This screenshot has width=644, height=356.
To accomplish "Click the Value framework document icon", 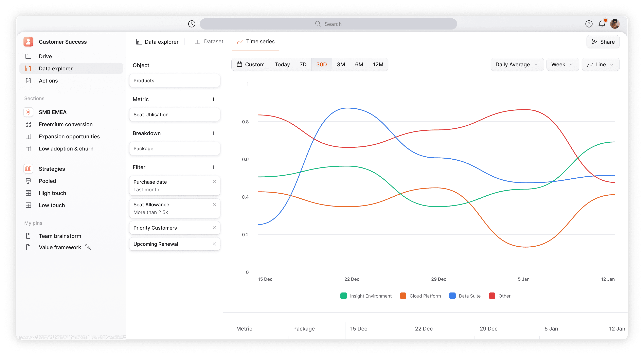I will pyautogui.click(x=28, y=247).
